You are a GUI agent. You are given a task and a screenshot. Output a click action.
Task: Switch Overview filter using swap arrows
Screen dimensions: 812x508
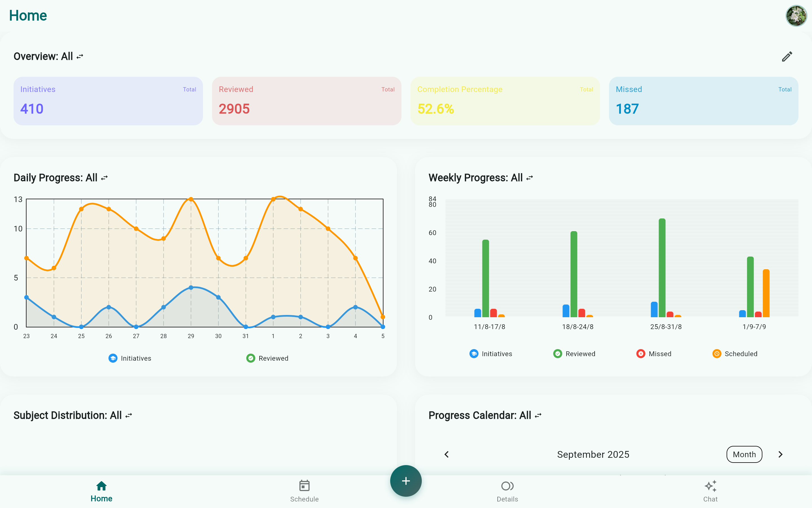coord(80,56)
